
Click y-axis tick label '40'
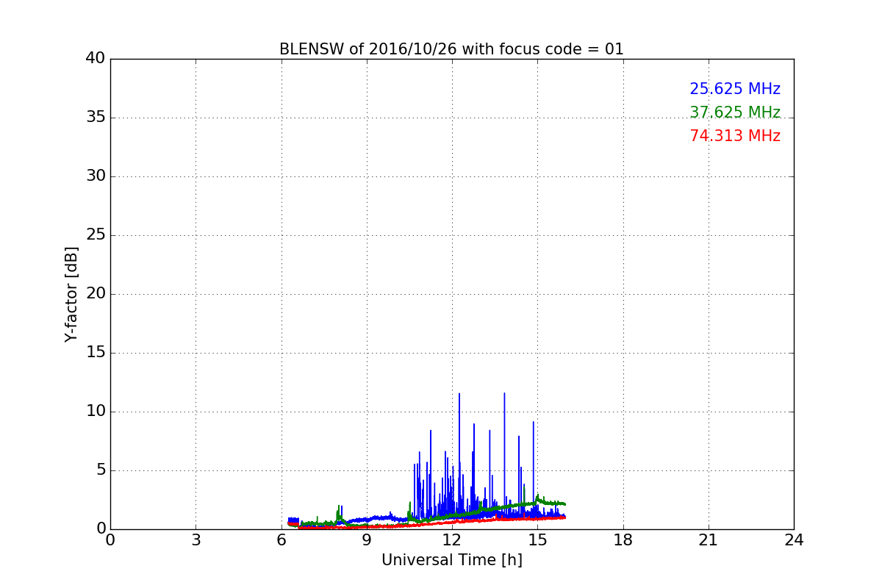[96, 59]
